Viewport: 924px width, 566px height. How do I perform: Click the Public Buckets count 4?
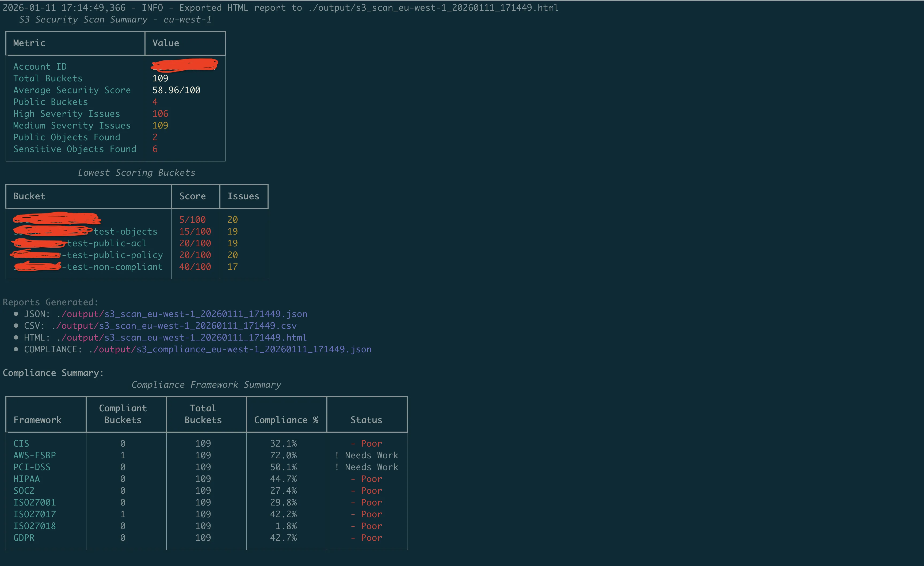click(x=155, y=102)
